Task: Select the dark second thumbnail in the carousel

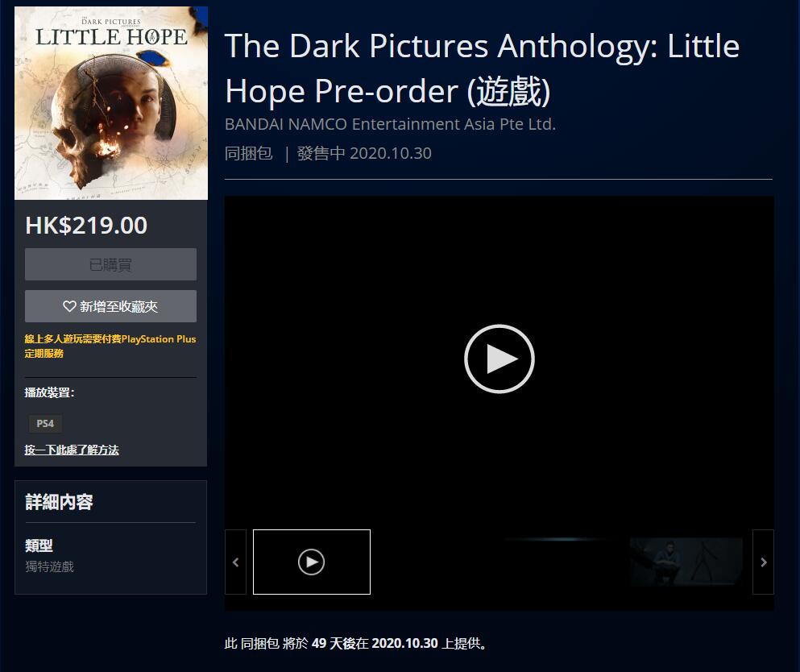Action: pos(437,562)
